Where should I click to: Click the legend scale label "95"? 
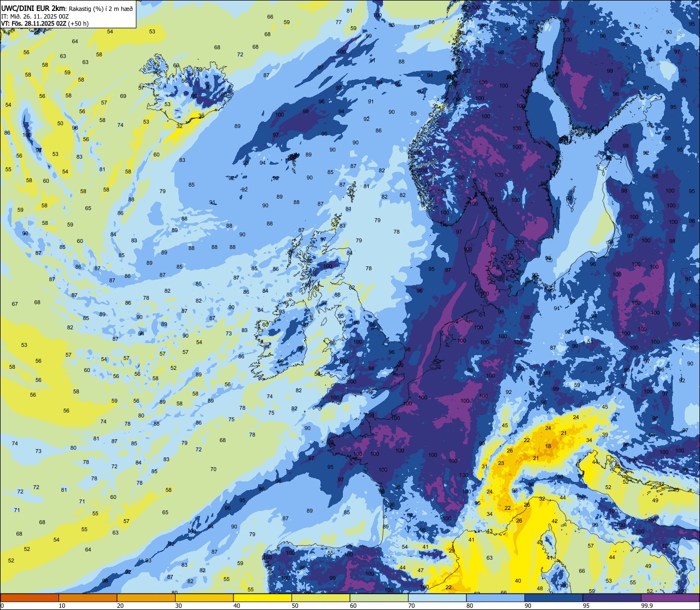[x=586, y=606]
